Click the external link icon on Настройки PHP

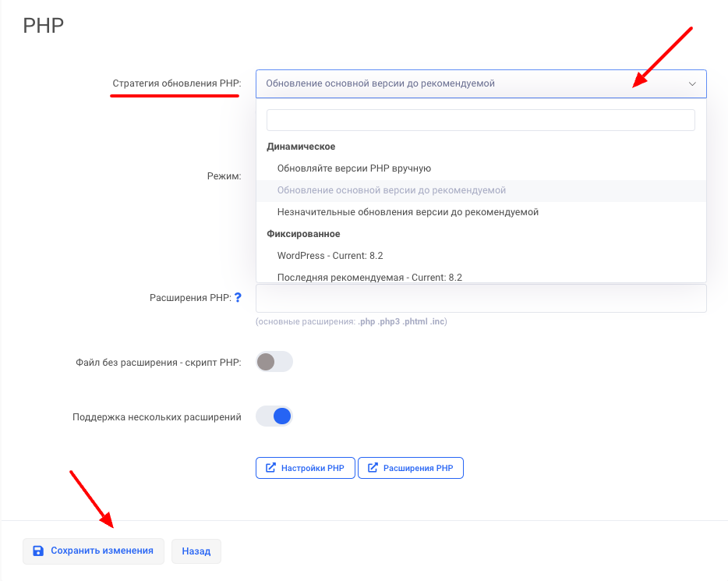271,468
